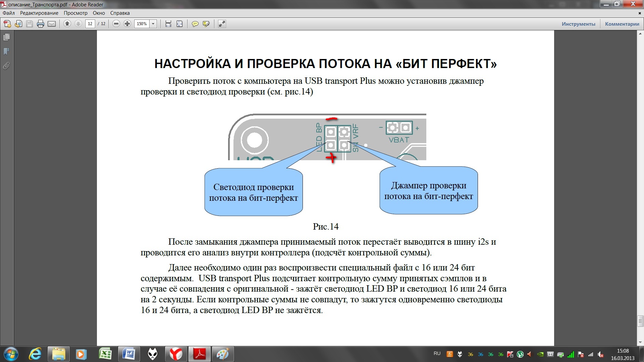Image resolution: width=644 pixels, height=362 pixels.
Task: Click the scrollbar down arrow
Action: (x=640, y=342)
